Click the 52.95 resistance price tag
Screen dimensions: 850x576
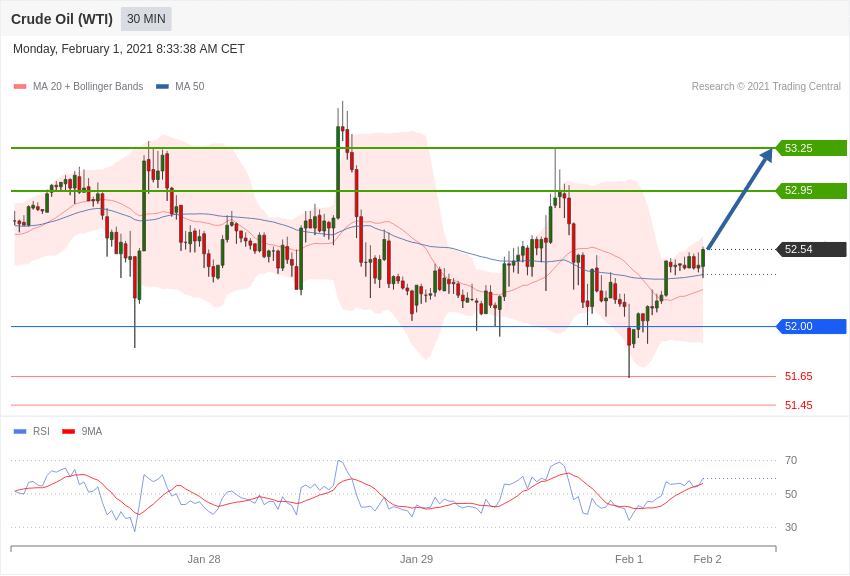(812, 190)
